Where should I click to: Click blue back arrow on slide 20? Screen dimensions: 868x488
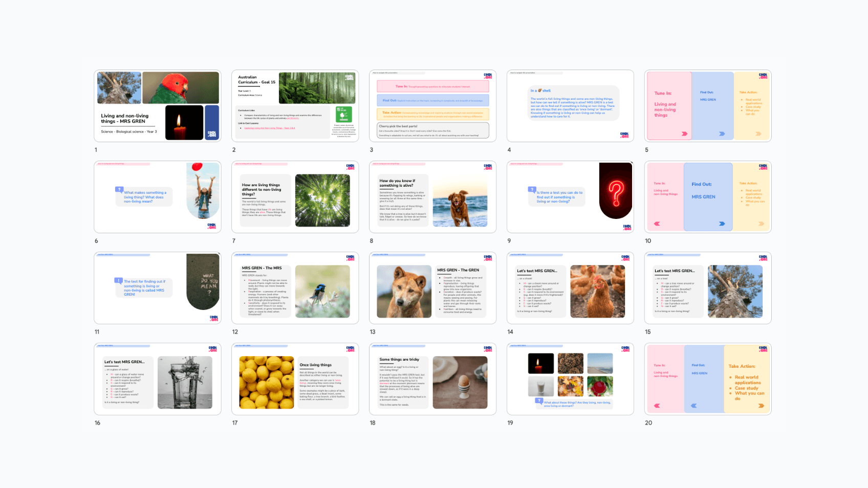[x=694, y=406]
